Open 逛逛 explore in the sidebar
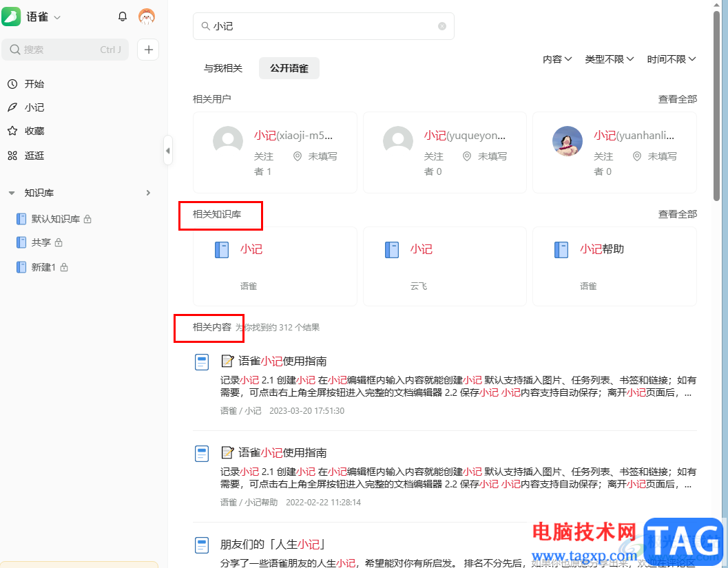Image resolution: width=728 pixels, height=568 pixels. [x=34, y=156]
